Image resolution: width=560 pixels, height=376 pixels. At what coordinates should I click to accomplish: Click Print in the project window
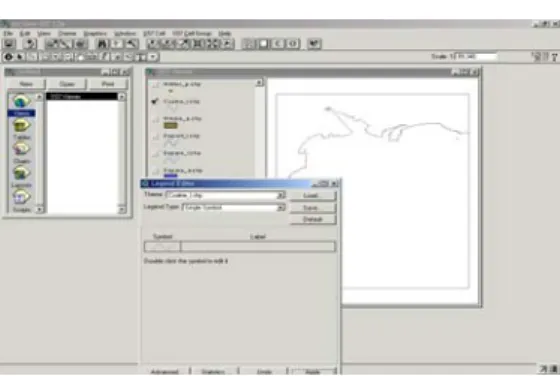(x=108, y=84)
